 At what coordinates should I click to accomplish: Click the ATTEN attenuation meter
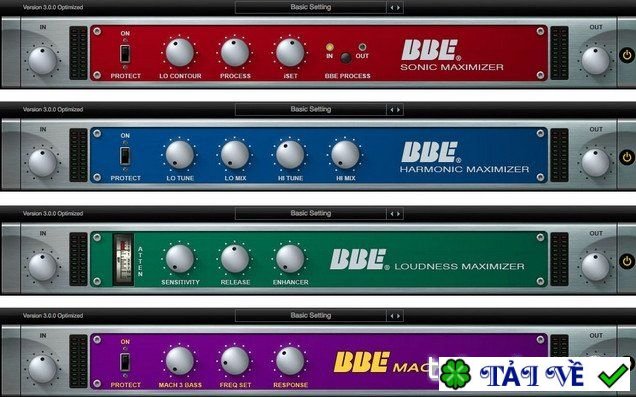[123, 260]
